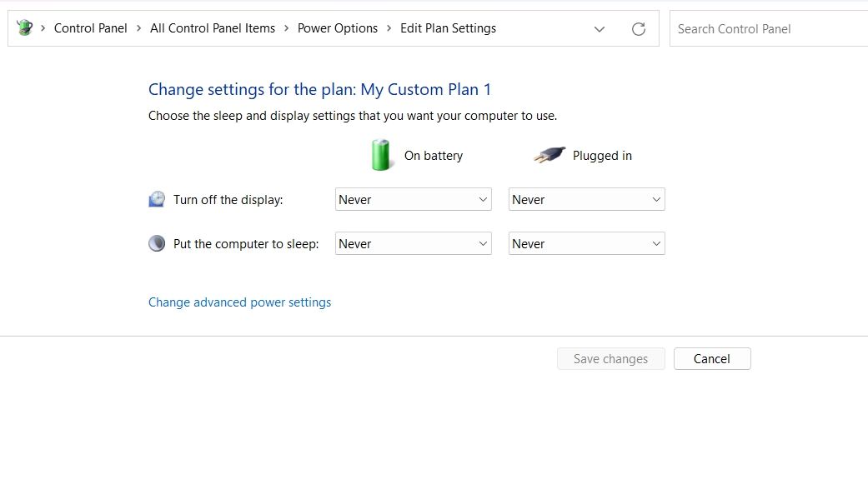This screenshot has height=489, width=868.
Task: Open chevron after Control Panel breadcrumb
Action: pyautogui.click(x=138, y=28)
